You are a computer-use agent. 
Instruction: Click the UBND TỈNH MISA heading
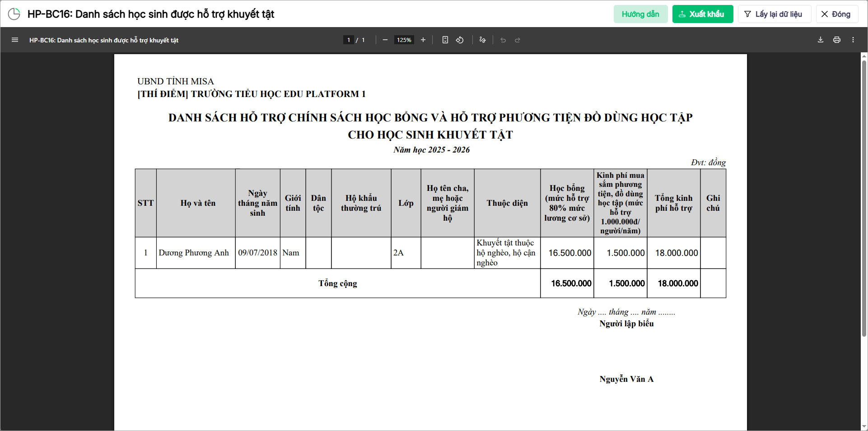click(x=176, y=81)
